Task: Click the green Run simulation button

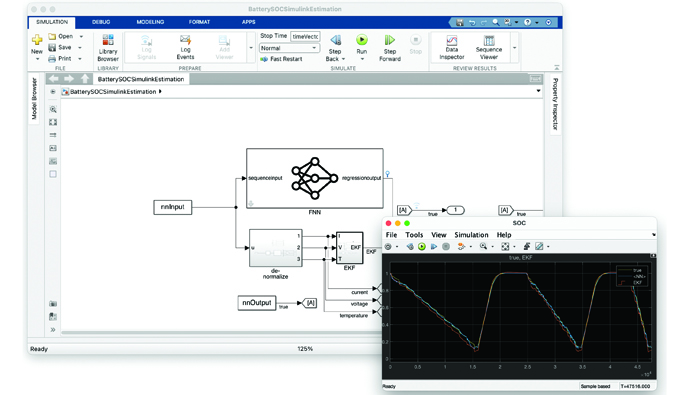Action: point(362,40)
